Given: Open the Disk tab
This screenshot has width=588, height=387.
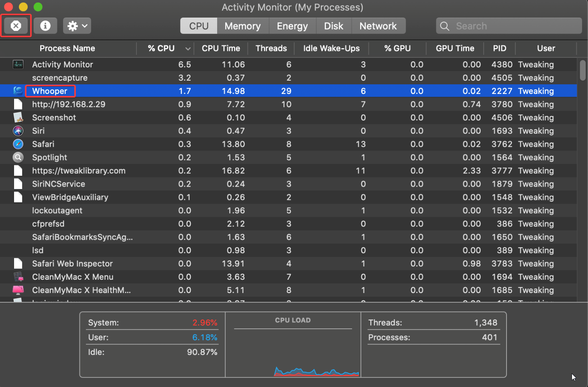Looking at the screenshot, I should point(334,26).
